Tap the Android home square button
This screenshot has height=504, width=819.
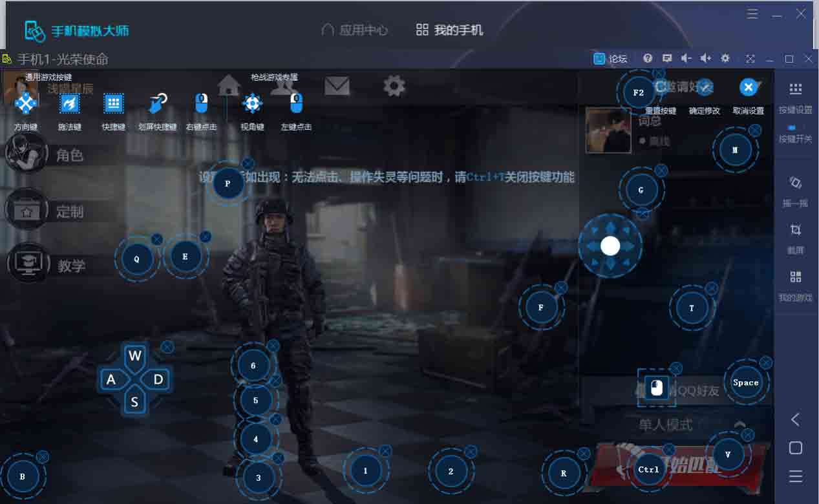point(796,448)
